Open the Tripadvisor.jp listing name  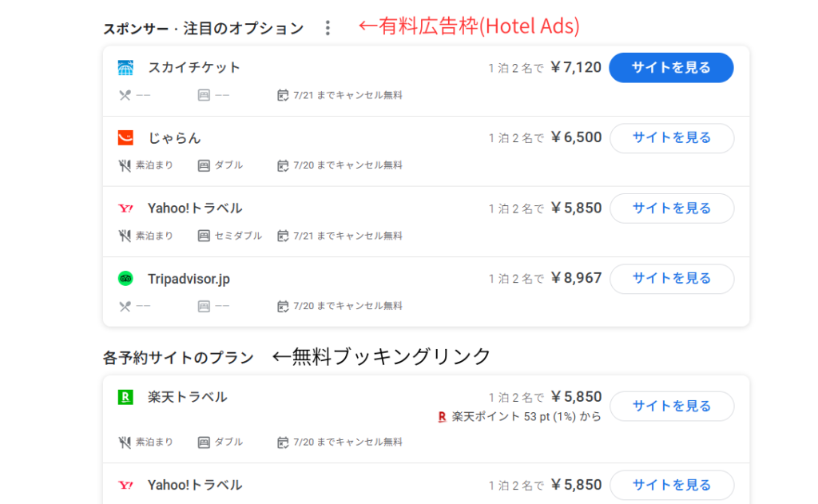[189, 279]
